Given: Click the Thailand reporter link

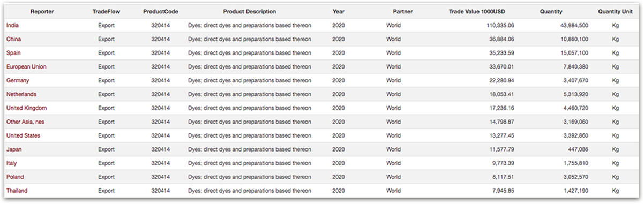Looking at the screenshot, I should (x=17, y=191).
